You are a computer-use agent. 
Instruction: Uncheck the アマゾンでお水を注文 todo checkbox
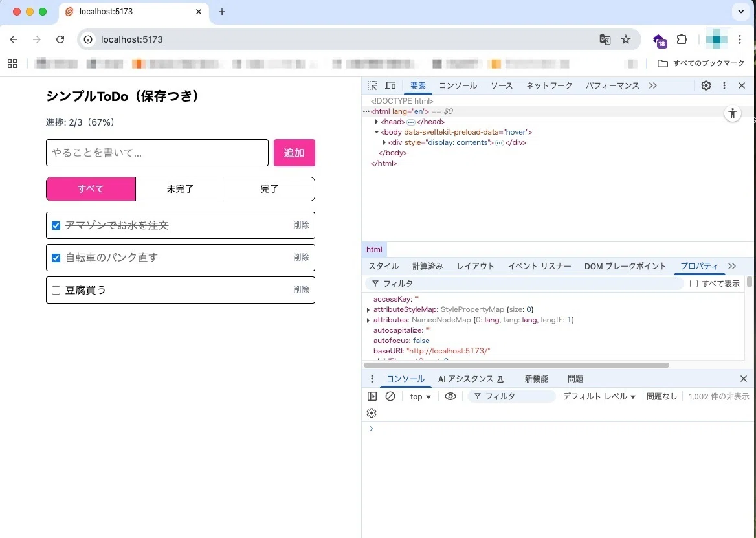click(x=56, y=225)
